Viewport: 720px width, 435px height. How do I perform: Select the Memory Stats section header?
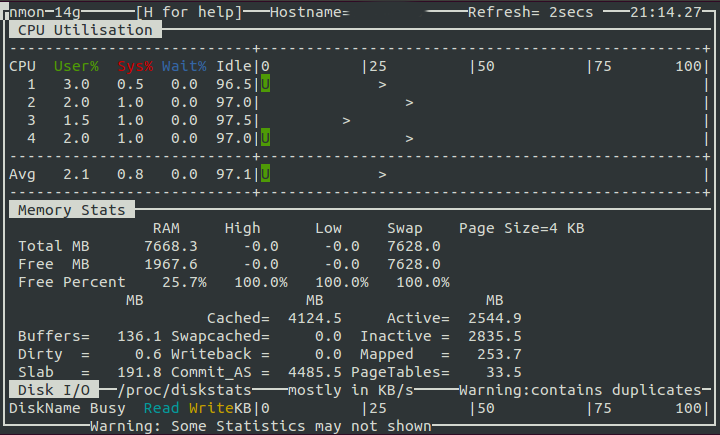(x=72, y=210)
